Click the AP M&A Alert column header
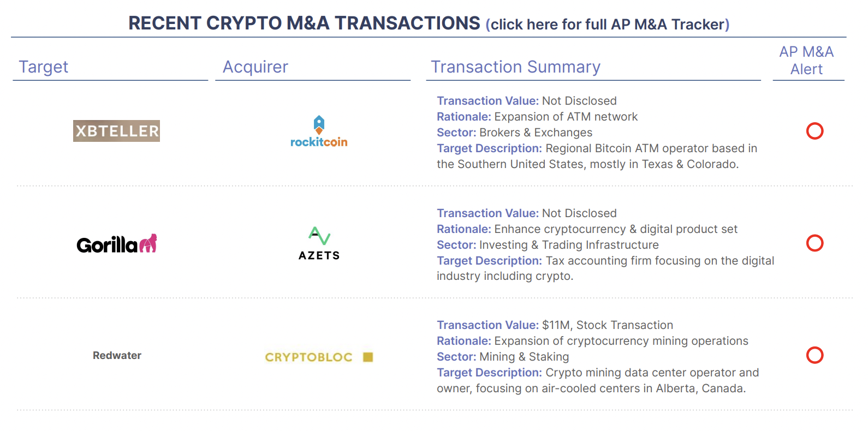Image resolution: width=868 pixels, height=431 pixels. 806,61
